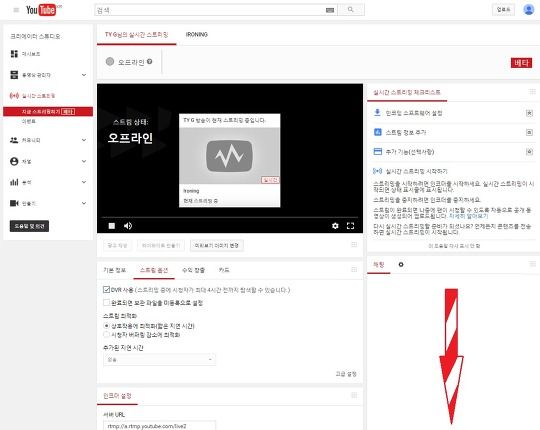540x430 pixels.
Task: Toggle the DVR 사용 checkbox
Action: pos(106,290)
